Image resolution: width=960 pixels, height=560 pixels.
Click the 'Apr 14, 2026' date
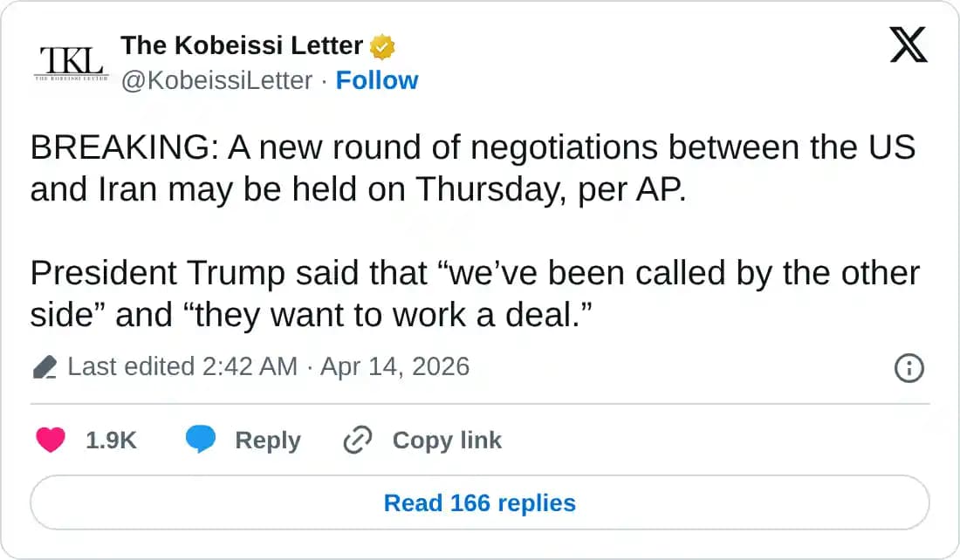click(x=394, y=366)
